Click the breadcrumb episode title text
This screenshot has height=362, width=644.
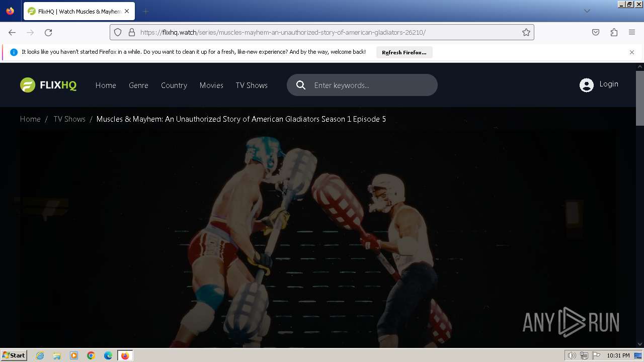(241, 119)
